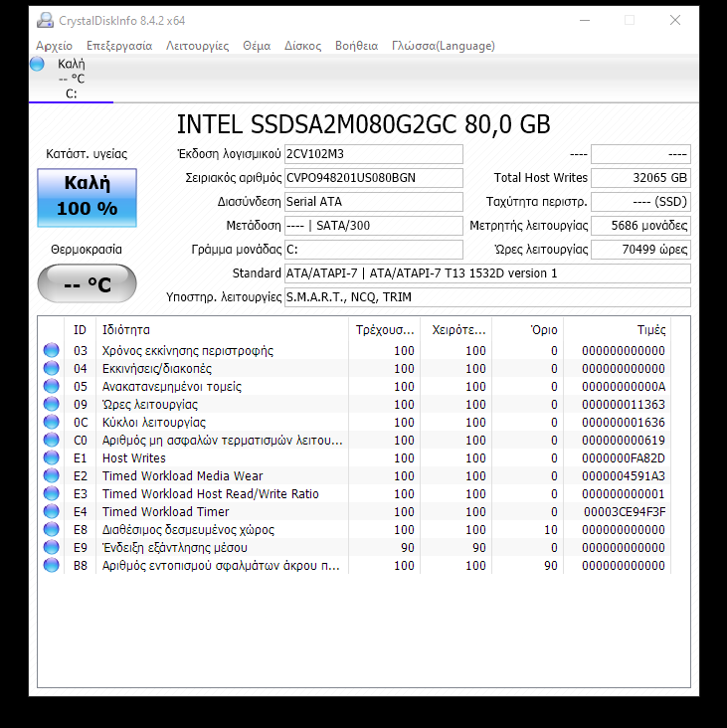Open the Λειτουργίες menu

tap(197, 46)
